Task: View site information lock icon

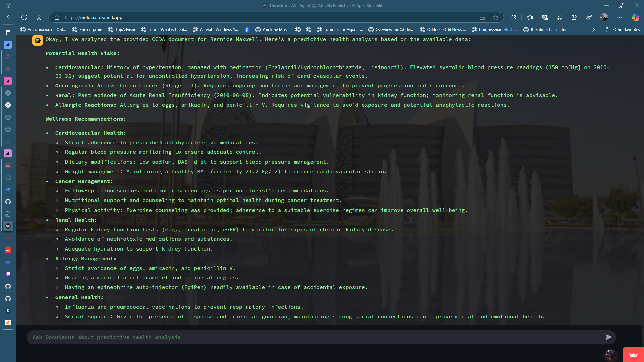Action: coord(57,17)
